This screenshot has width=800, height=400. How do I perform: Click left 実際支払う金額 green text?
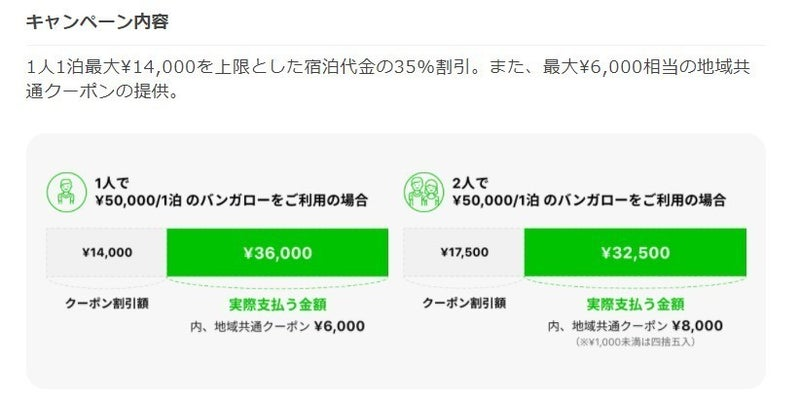point(277,304)
